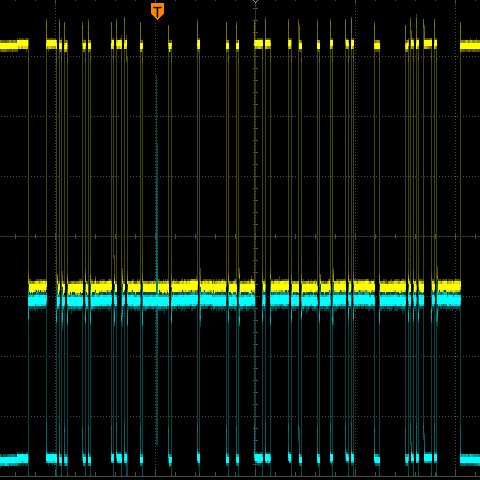Image resolution: width=480 pixels, height=480 pixels.
Task: Select the small orange center reference marker
Action: coord(255,1)
